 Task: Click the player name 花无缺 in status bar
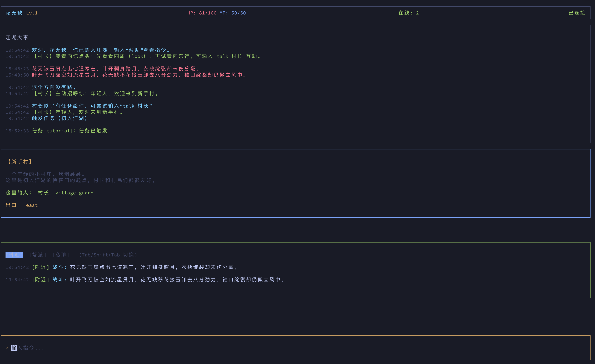click(x=14, y=13)
